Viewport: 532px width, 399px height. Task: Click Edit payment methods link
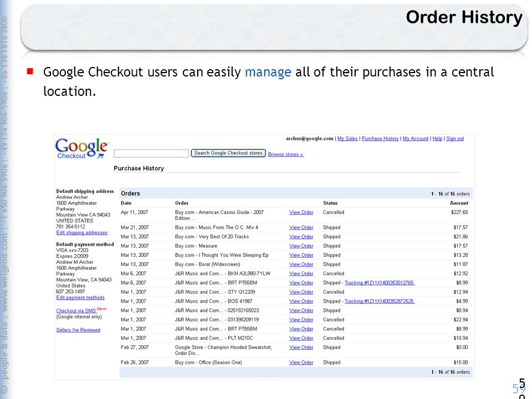pos(80,298)
